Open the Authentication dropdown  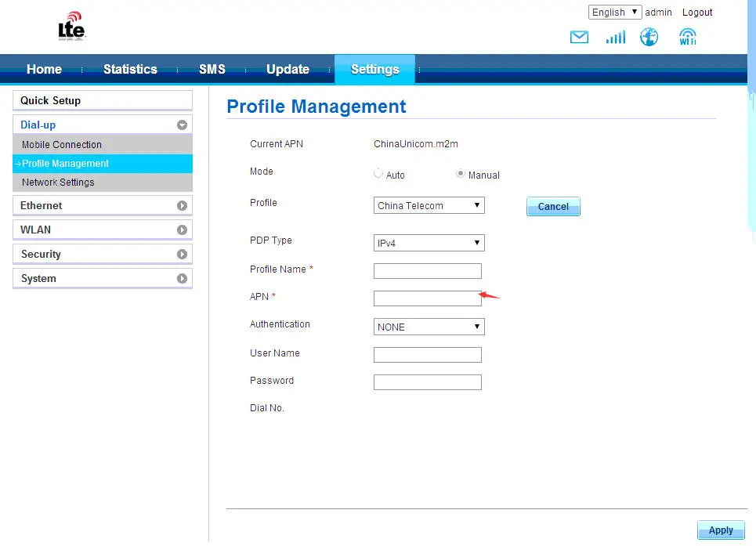click(429, 327)
